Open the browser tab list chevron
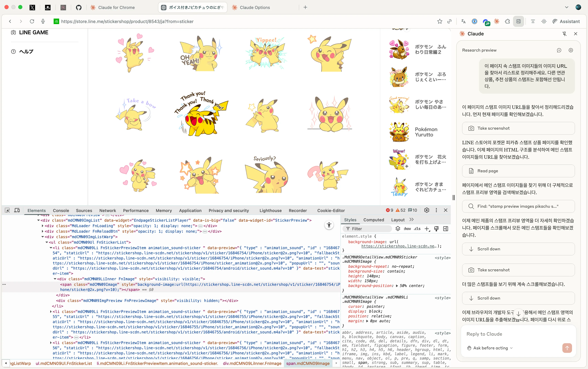588x369 pixels. (567, 7)
